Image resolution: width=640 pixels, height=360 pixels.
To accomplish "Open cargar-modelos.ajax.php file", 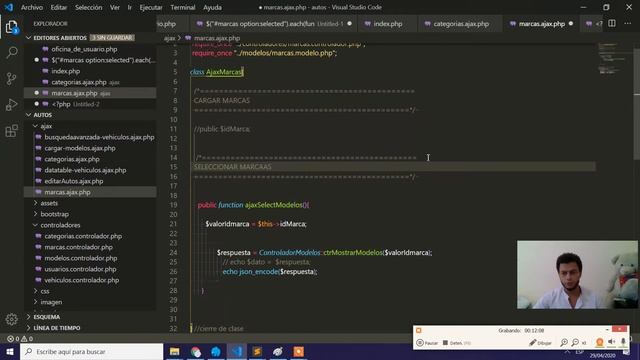I will pyautogui.click(x=80, y=148).
